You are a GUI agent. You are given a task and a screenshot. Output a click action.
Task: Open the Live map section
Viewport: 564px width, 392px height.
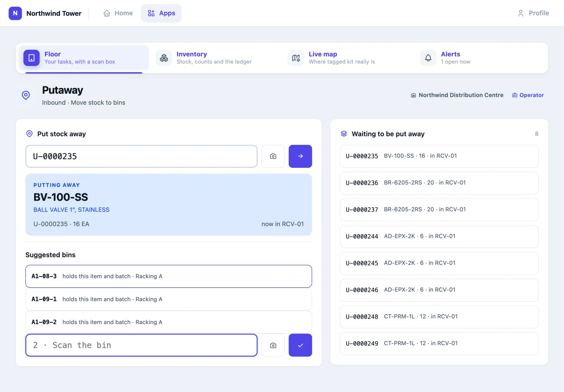pos(348,58)
